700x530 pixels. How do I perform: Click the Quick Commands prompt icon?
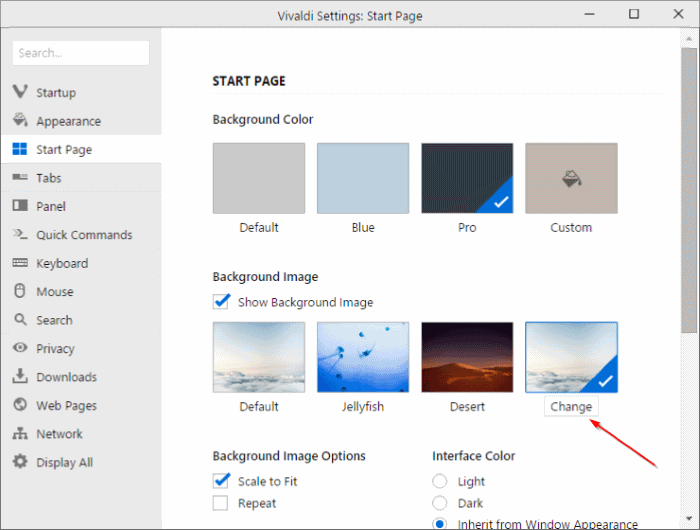click(20, 234)
